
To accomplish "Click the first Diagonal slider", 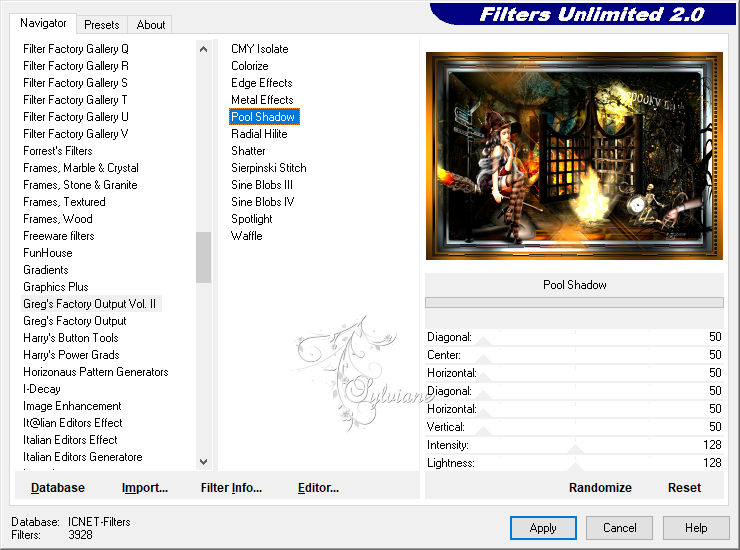I will click(x=574, y=337).
